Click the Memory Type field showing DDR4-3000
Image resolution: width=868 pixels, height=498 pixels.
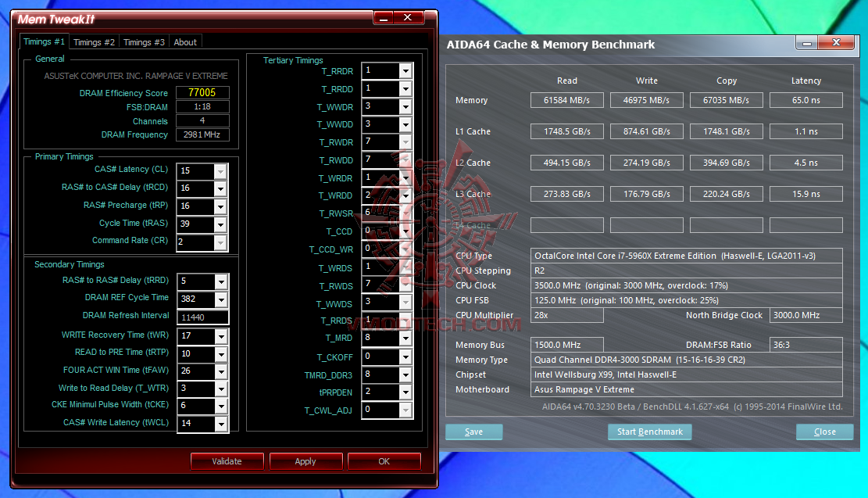687,360
